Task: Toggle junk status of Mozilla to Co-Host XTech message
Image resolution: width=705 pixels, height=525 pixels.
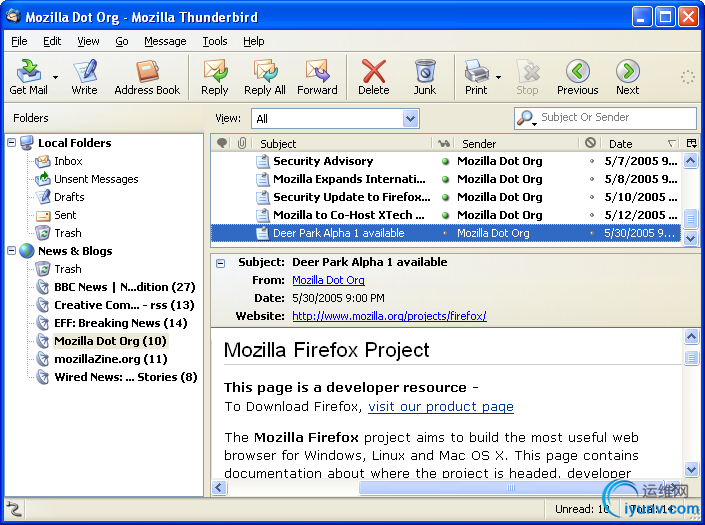Action: coord(592,215)
